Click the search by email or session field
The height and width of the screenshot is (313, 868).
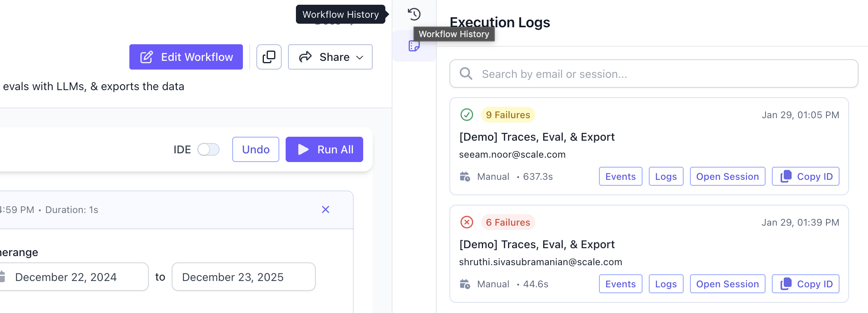[x=654, y=74]
